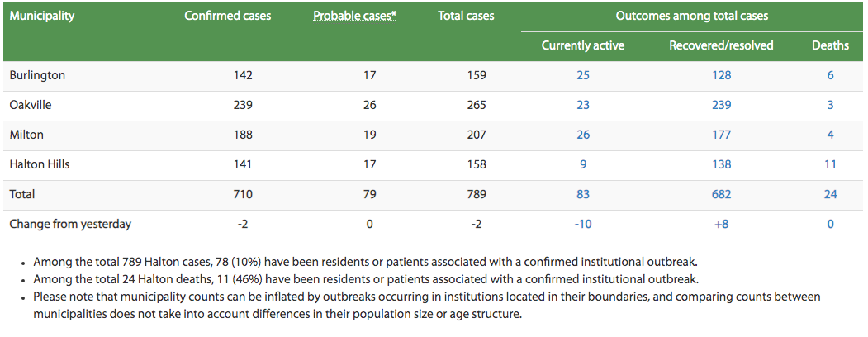Viewport: 868px width, 337px height.
Task: Click the Confirmed cases column header
Action: 227,16
